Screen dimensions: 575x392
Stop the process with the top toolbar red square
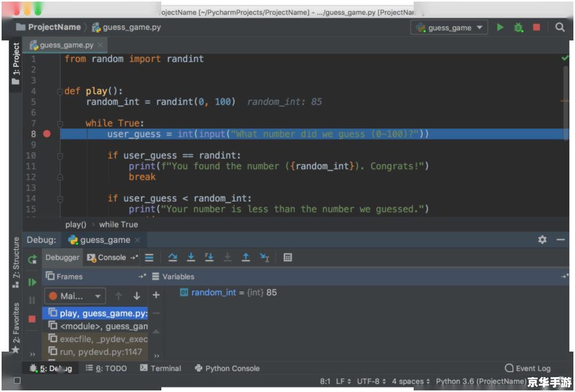536,27
